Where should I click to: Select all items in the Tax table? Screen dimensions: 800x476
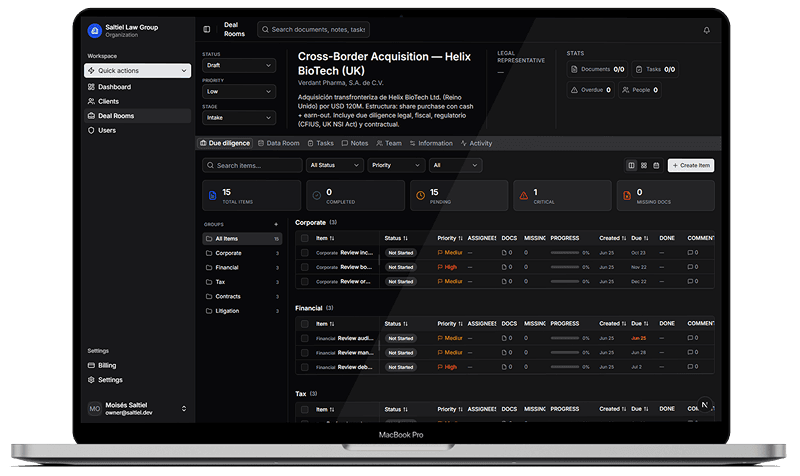pos(305,409)
